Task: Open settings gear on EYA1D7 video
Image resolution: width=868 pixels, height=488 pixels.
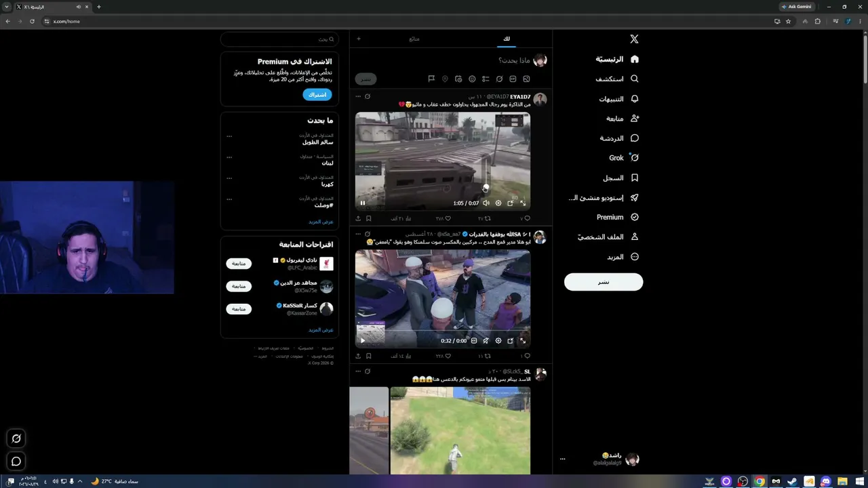Action: (498, 203)
